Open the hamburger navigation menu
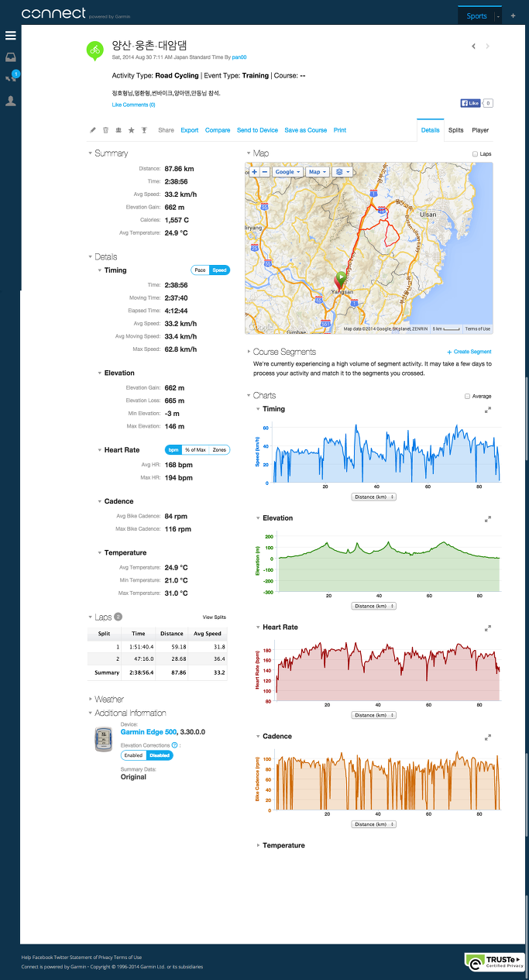 pos(10,36)
